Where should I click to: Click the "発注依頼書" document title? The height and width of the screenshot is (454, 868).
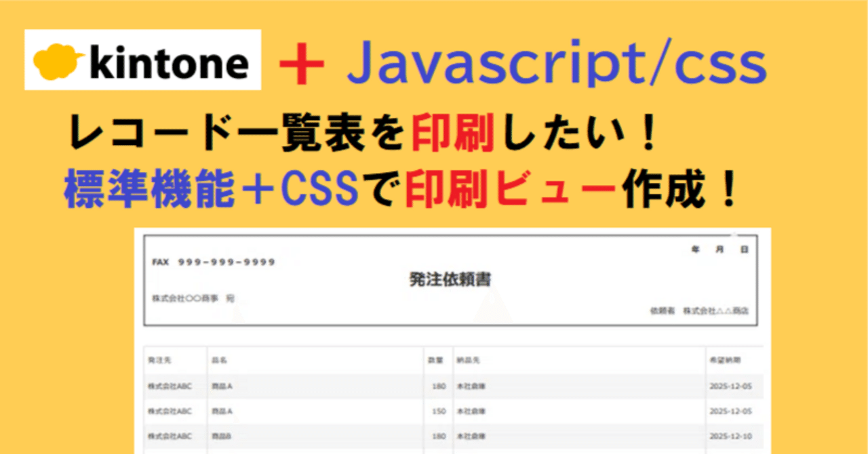(x=450, y=279)
